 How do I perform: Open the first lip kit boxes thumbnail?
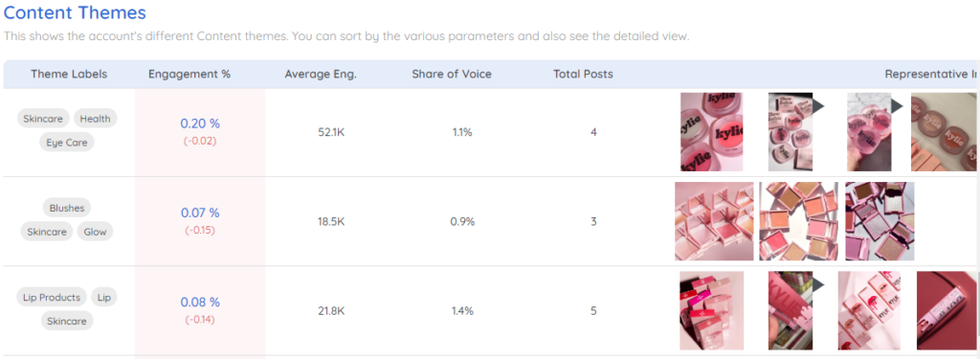coord(712,311)
